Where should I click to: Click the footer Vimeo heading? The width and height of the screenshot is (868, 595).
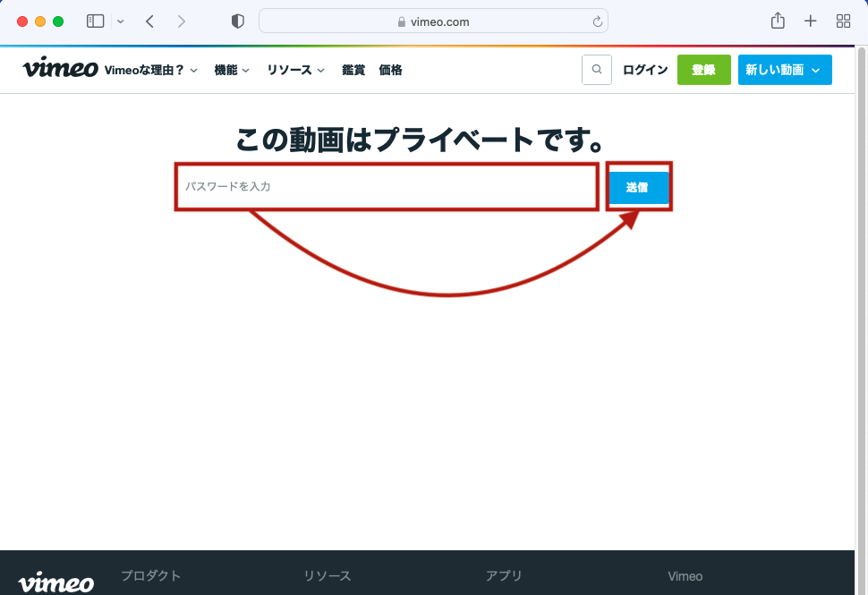(685, 576)
